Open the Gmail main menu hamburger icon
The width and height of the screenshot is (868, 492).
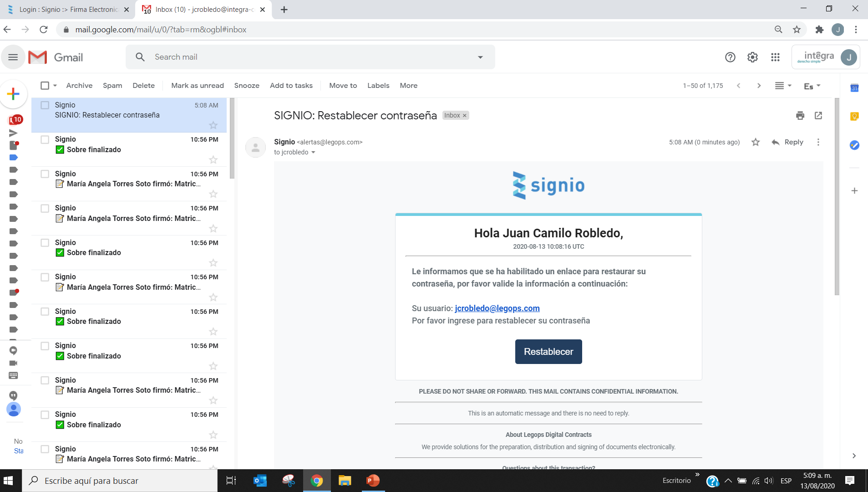point(13,57)
